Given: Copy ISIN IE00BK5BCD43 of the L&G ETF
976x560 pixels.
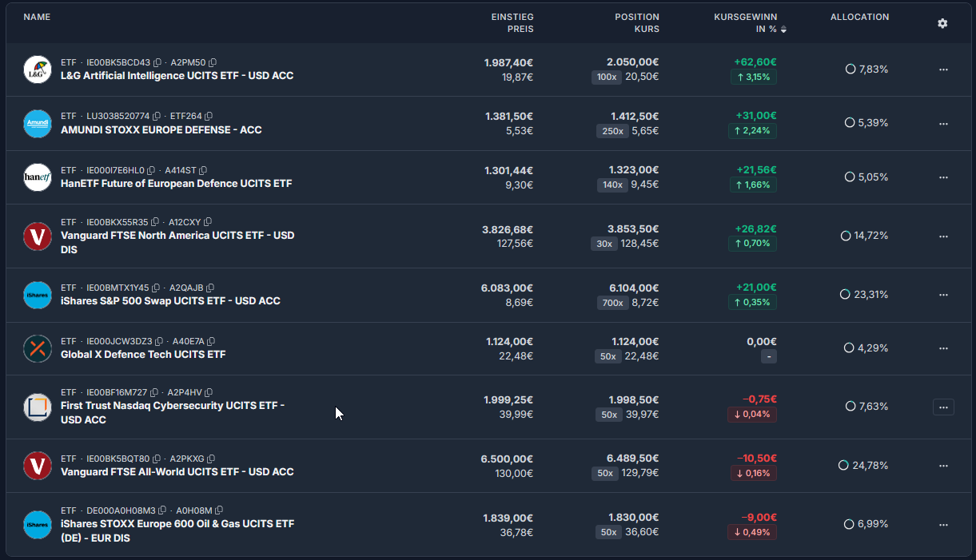Looking at the screenshot, I should point(157,62).
